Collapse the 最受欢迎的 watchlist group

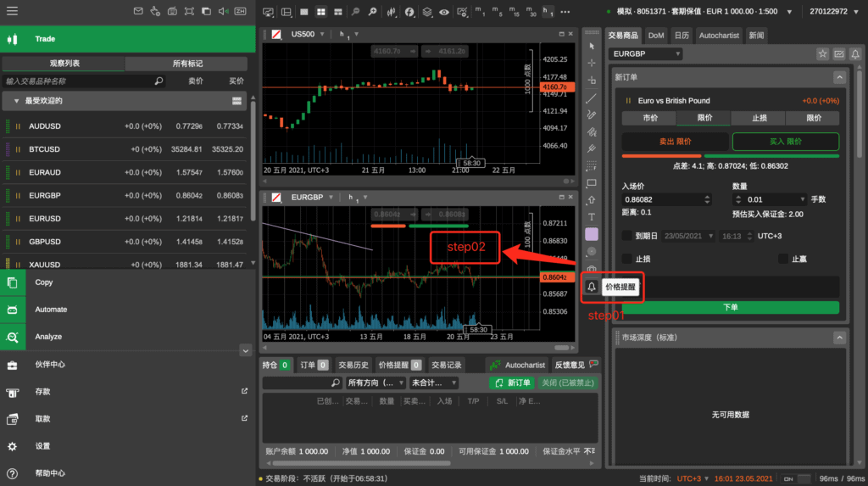click(x=16, y=101)
